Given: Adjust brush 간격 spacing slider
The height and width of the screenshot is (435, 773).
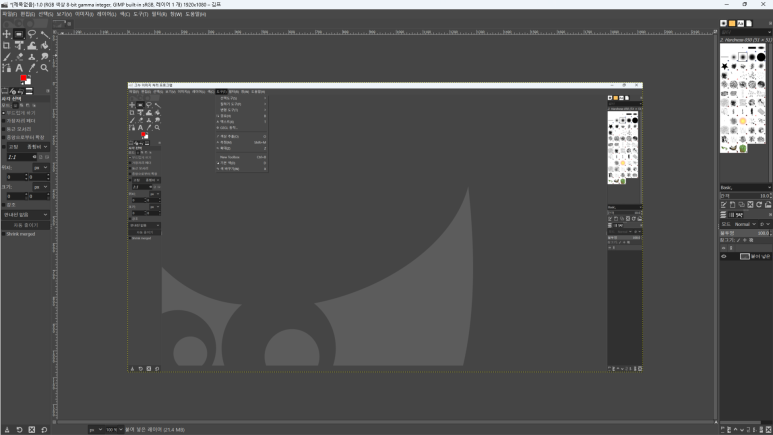Looking at the screenshot, I should click(x=745, y=196).
